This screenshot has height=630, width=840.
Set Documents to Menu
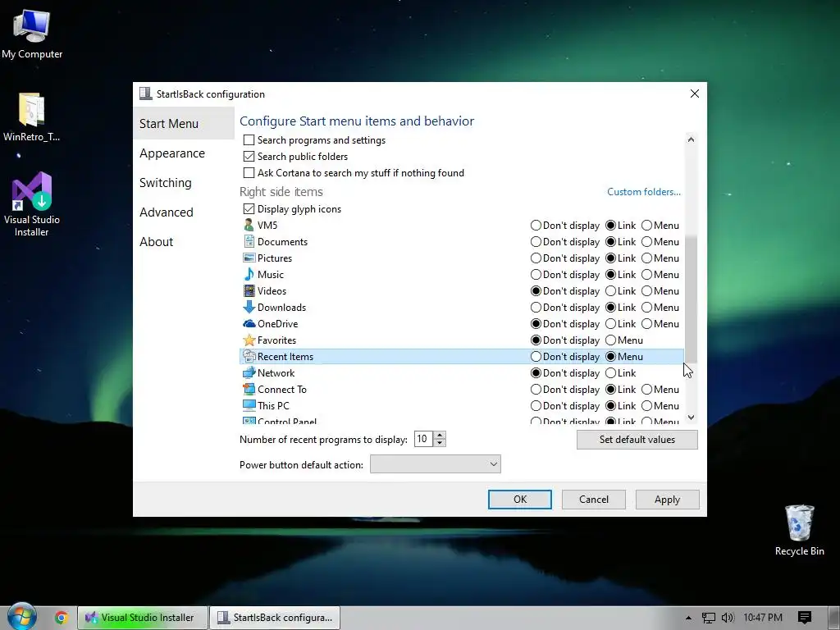646,242
